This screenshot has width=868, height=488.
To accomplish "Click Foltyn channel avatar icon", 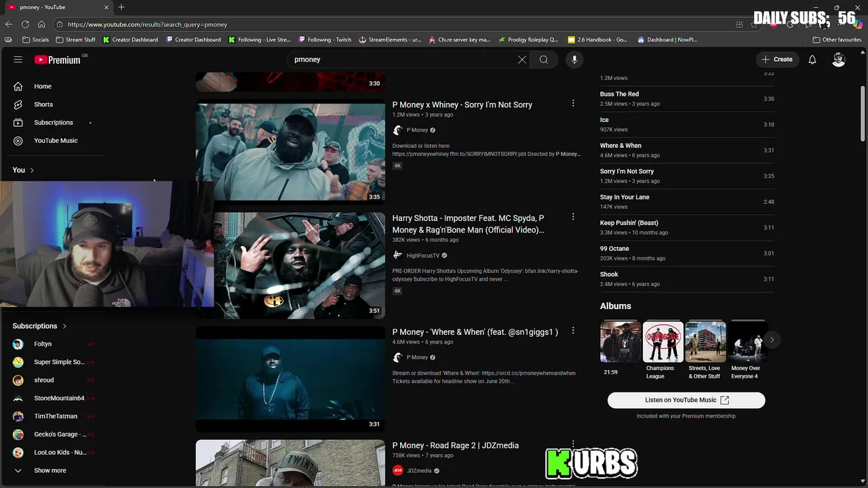I will coord(18,344).
